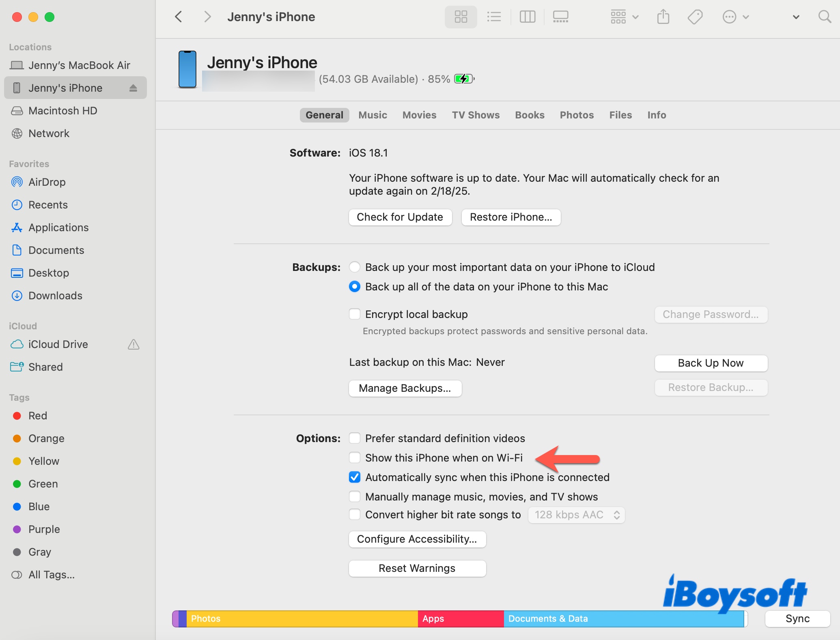
Task: Click the Apps storage bar segment
Action: tap(461, 619)
